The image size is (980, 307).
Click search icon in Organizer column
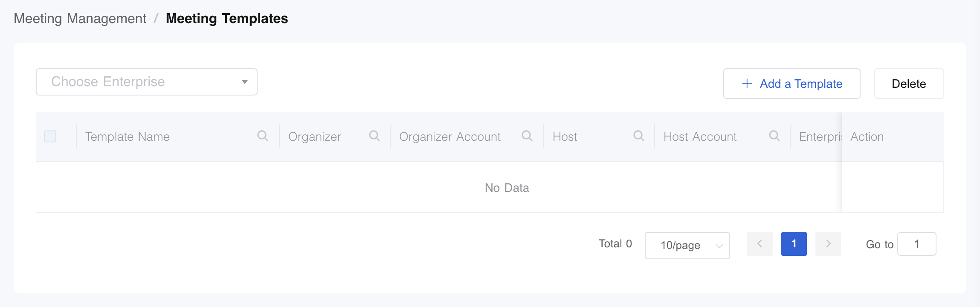point(374,136)
